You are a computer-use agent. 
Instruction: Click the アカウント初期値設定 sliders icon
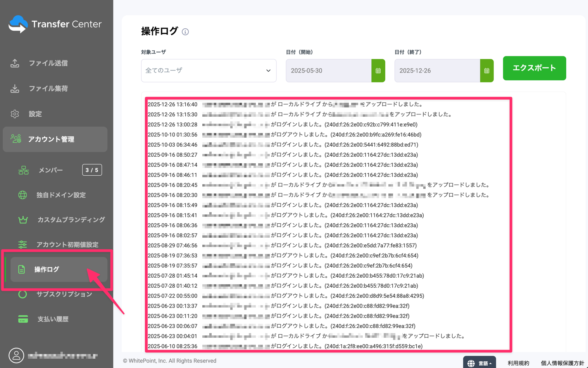point(23,244)
